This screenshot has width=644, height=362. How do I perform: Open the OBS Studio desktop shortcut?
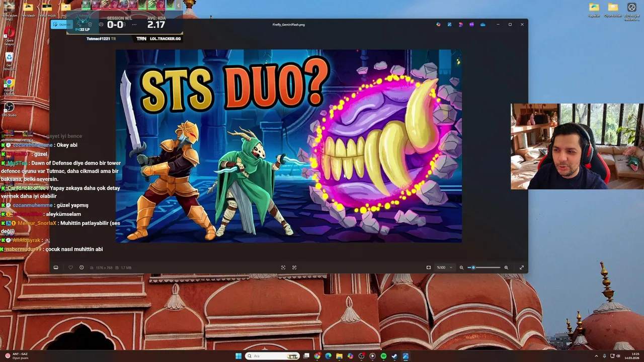pos(9,109)
